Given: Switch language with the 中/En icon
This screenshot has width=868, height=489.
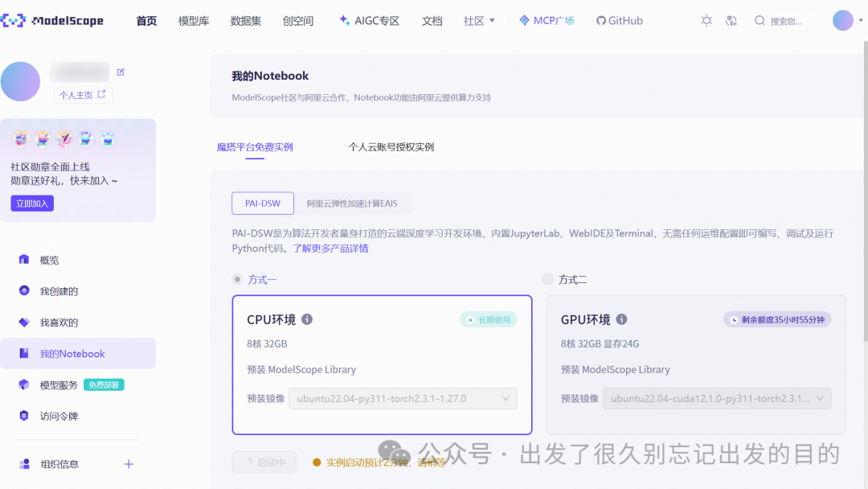Looking at the screenshot, I should coord(731,20).
